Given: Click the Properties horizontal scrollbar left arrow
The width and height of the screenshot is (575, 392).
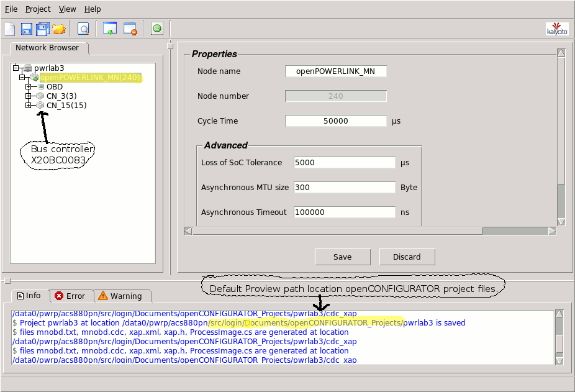Looking at the screenshot, I should [x=188, y=231].
